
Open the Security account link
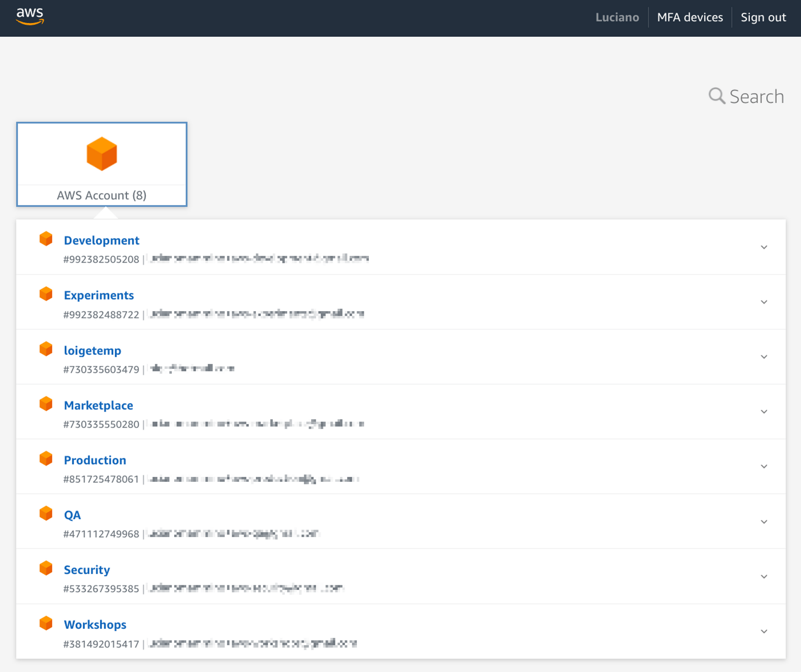pos(87,569)
